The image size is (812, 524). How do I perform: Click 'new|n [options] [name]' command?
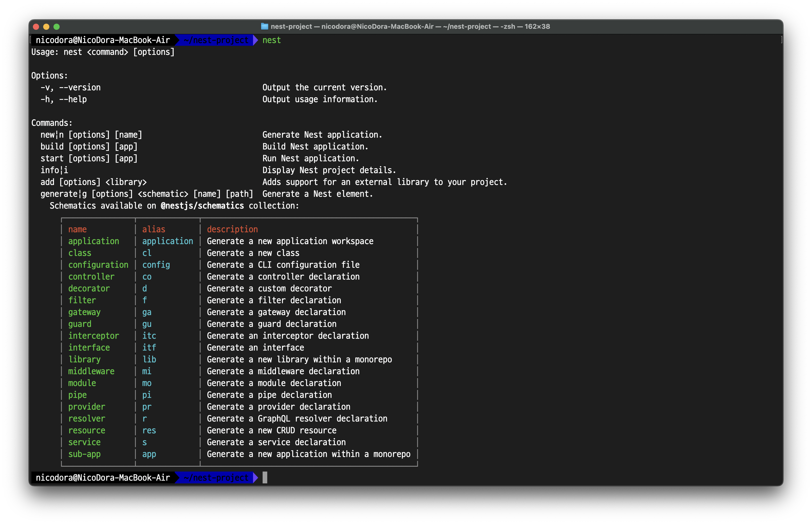point(91,135)
